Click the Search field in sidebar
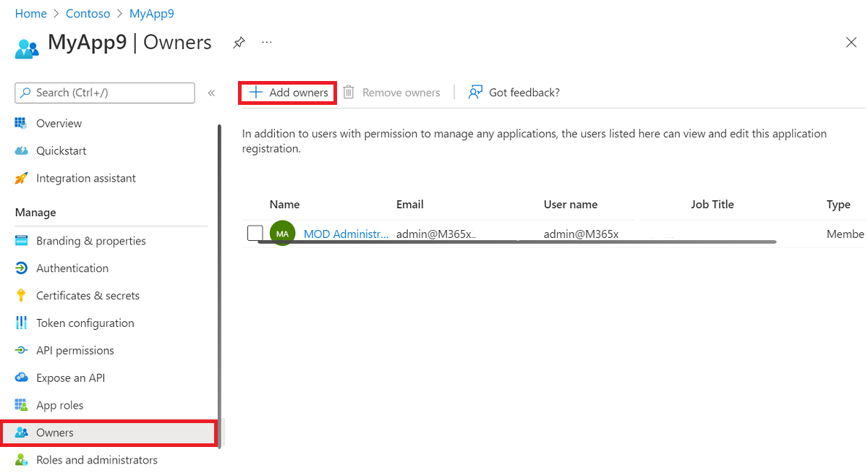 (x=104, y=93)
